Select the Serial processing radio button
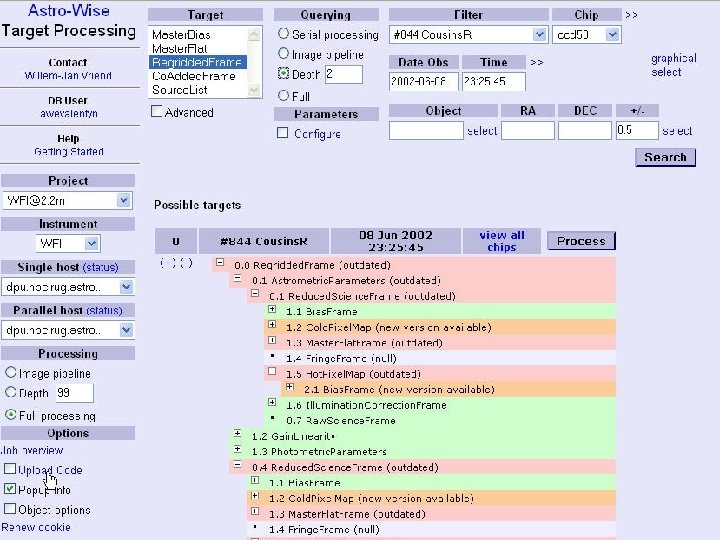The height and width of the screenshot is (540, 720). [x=283, y=34]
